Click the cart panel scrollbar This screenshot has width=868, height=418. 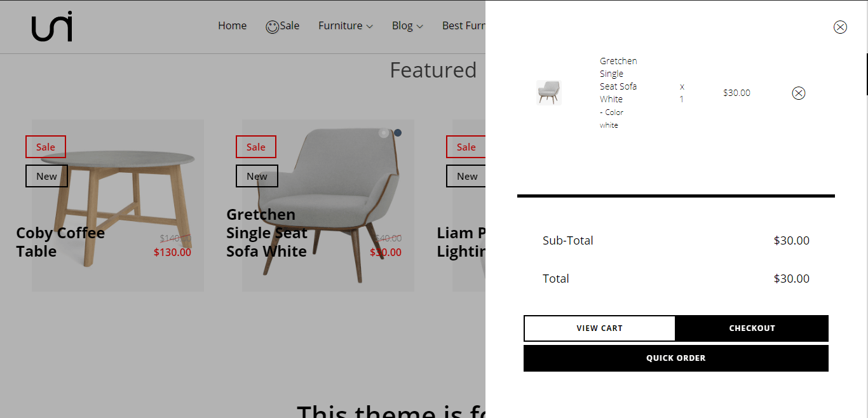click(867, 74)
